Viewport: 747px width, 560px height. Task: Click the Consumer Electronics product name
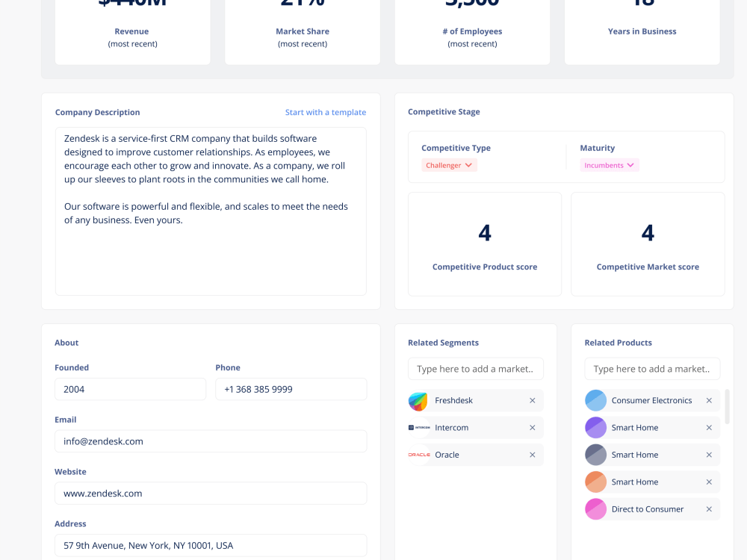point(651,400)
